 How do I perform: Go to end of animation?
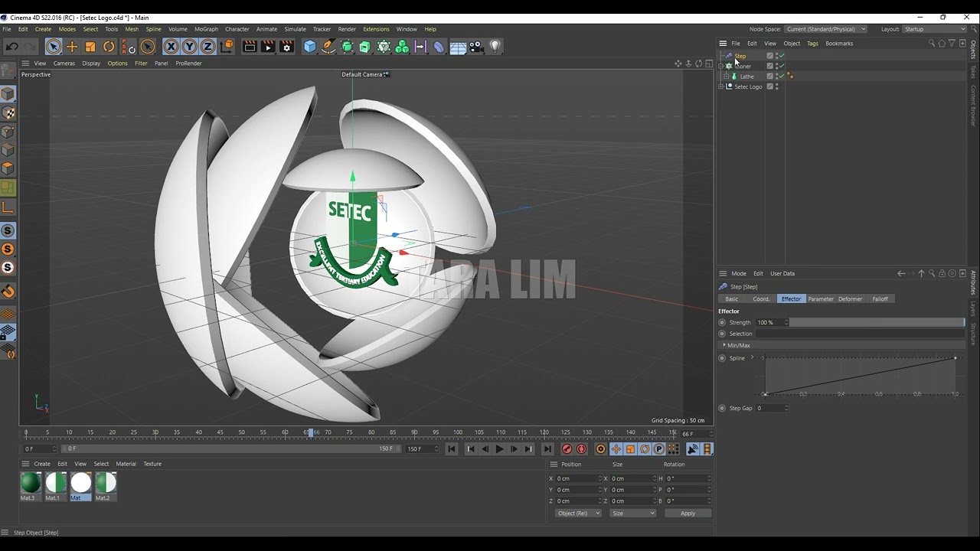coord(547,449)
